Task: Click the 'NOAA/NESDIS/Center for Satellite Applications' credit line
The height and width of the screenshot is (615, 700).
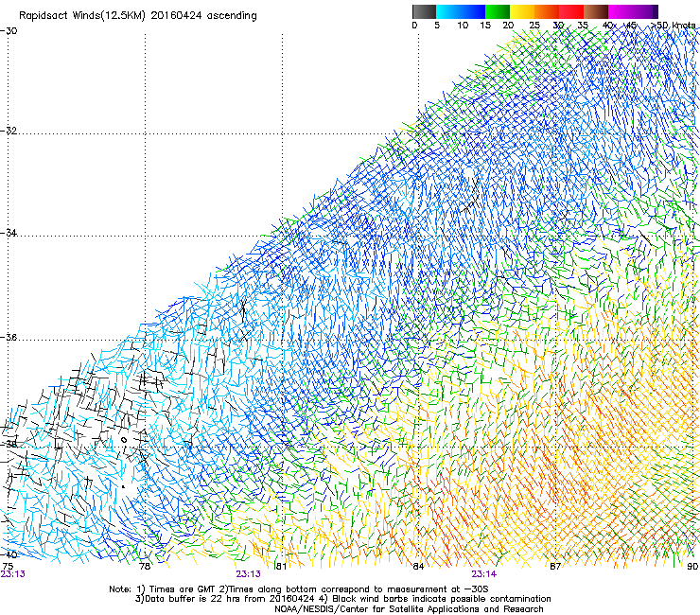Action: (x=409, y=608)
